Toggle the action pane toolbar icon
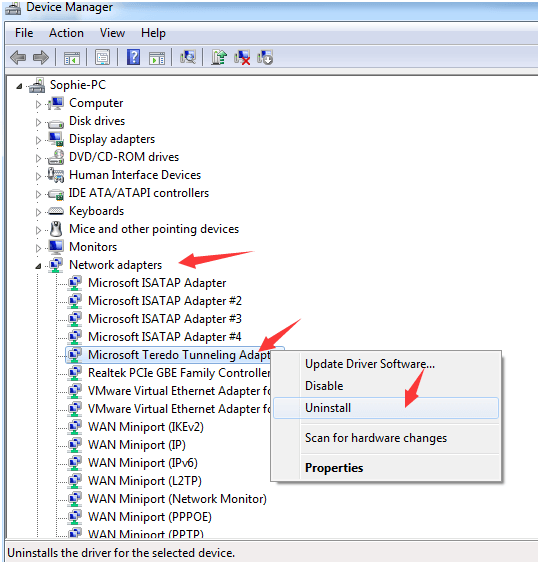 pos(157,58)
